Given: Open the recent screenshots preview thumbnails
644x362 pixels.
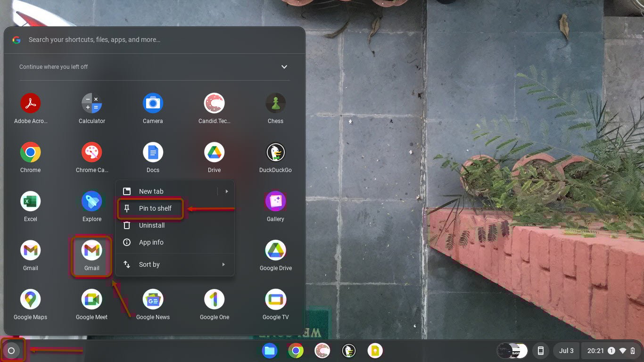Looking at the screenshot, I should 512,351.
